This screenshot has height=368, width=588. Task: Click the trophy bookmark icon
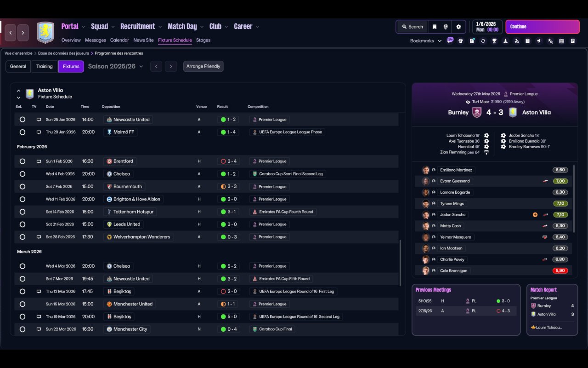click(x=494, y=41)
